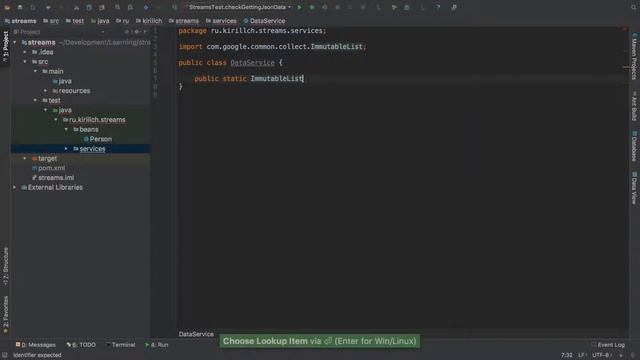This screenshot has height=360, width=640.
Task: Click DataService breadcrumb in navigation bar
Action: point(264,21)
